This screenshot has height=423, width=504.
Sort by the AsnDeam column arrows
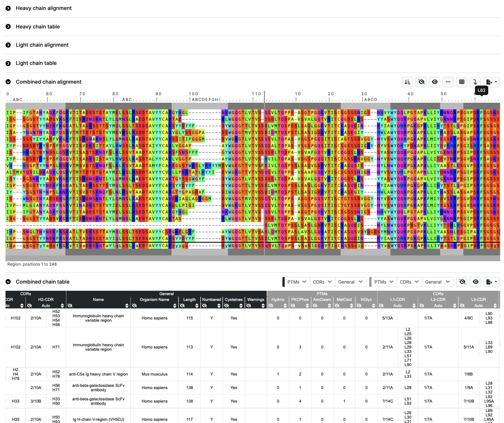[329, 306]
